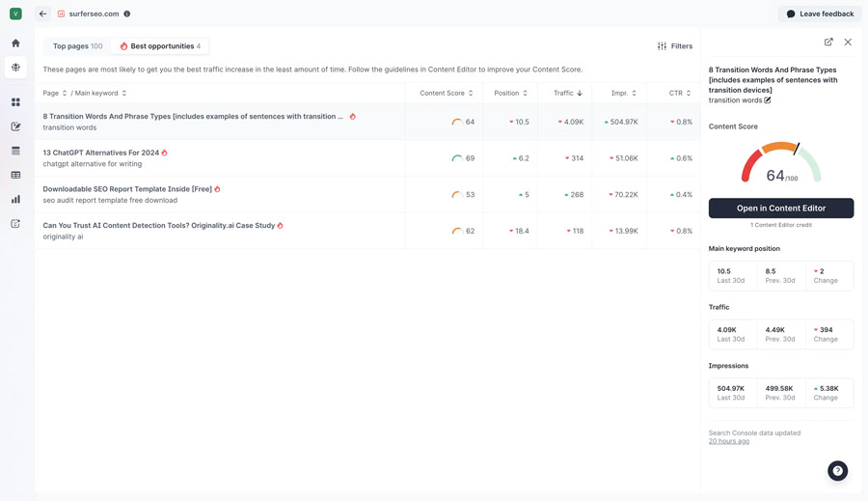This screenshot has width=868, height=501.
Task: Select the Best opportunities tab
Action: 160,46
